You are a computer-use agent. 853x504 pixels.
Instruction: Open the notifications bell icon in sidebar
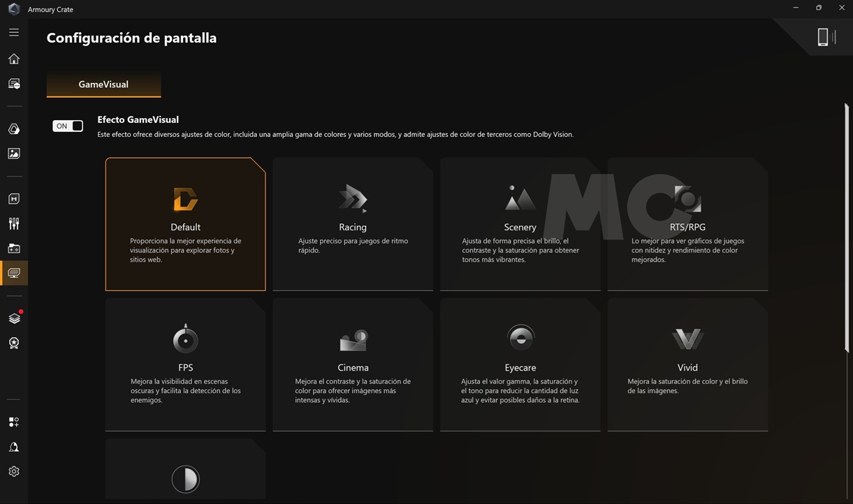pos(14,447)
